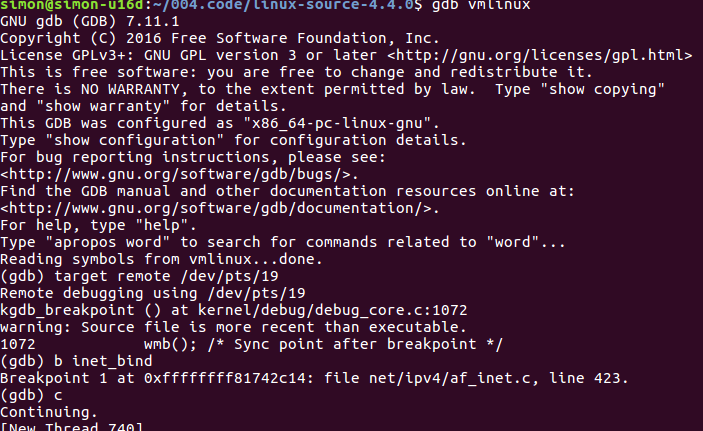This screenshot has height=431, width=703.
Task: Click the 'show warranty' quoted text
Action: click(x=103, y=106)
